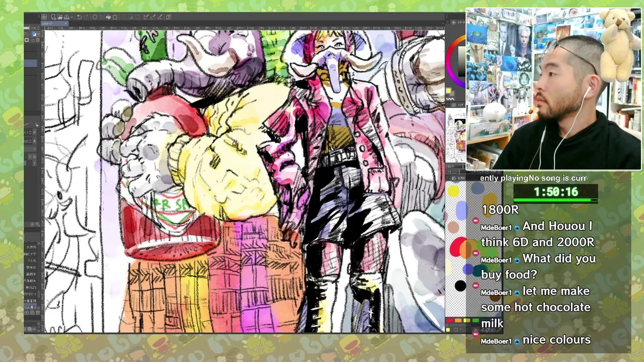
Task: Toggle Snap to Special Ruler icon
Action: click(153, 17)
